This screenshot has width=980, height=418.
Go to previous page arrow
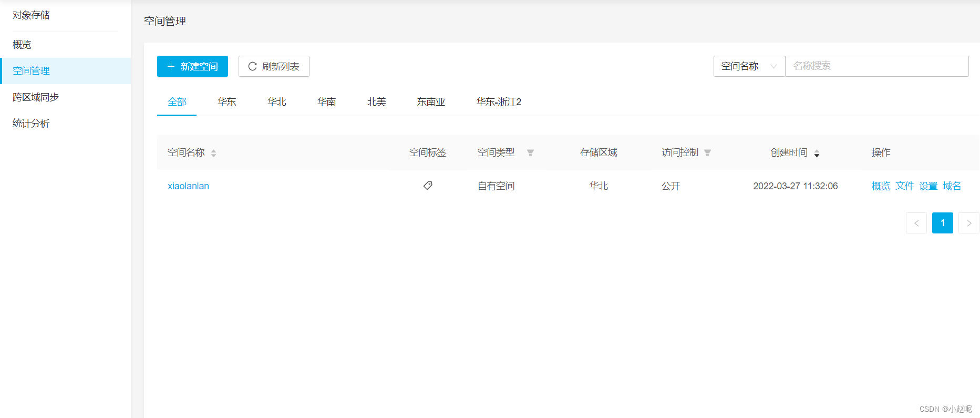[916, 223]
